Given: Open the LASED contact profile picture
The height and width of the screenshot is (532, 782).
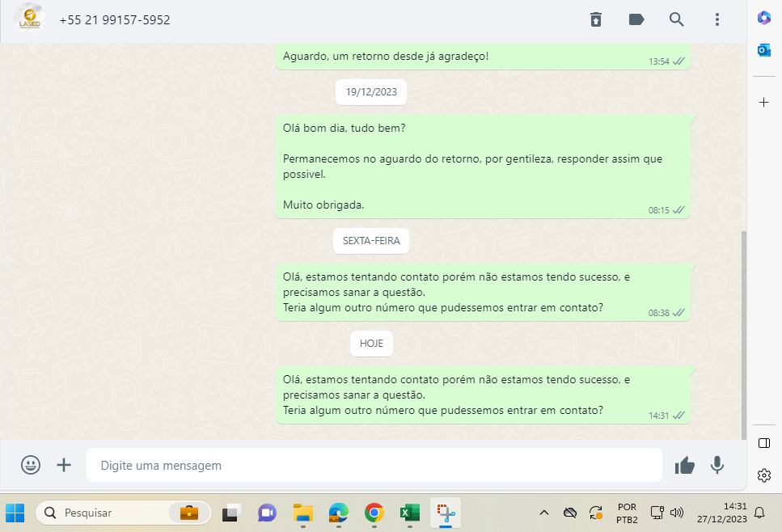Looking at the screenshot, I should point(30,19).
